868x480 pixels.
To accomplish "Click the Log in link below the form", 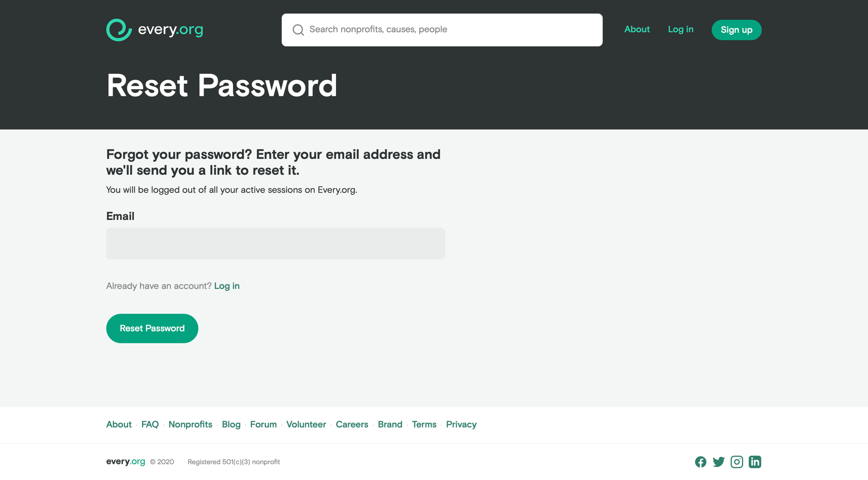I will click(226, 286).
